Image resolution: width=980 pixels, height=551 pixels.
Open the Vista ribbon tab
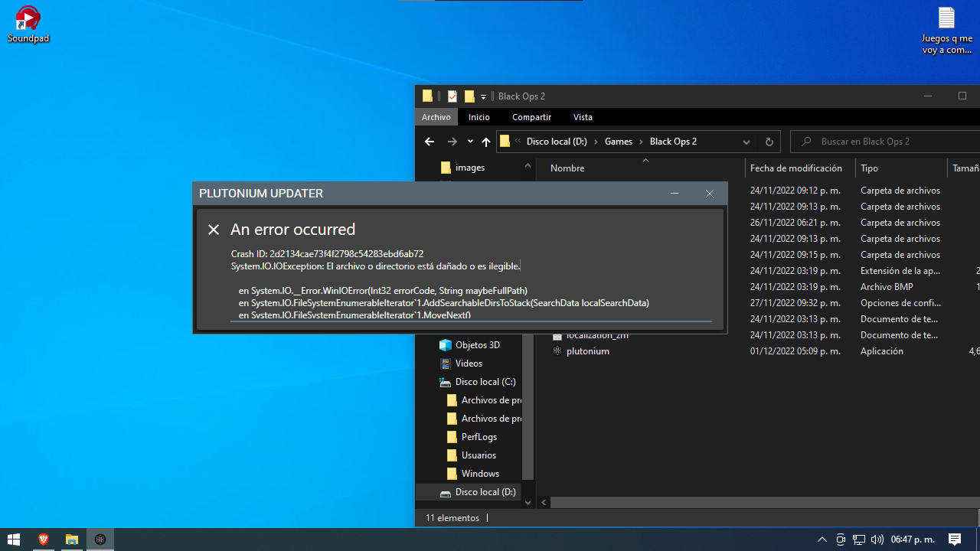pyautogui.click(x=583, y=117)
